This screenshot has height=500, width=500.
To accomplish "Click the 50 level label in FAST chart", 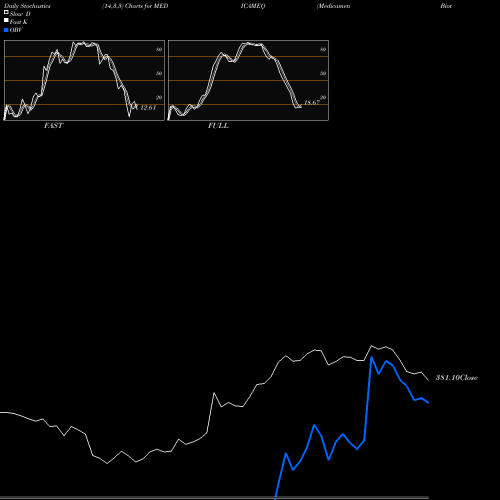I will [x=159, y=73].
